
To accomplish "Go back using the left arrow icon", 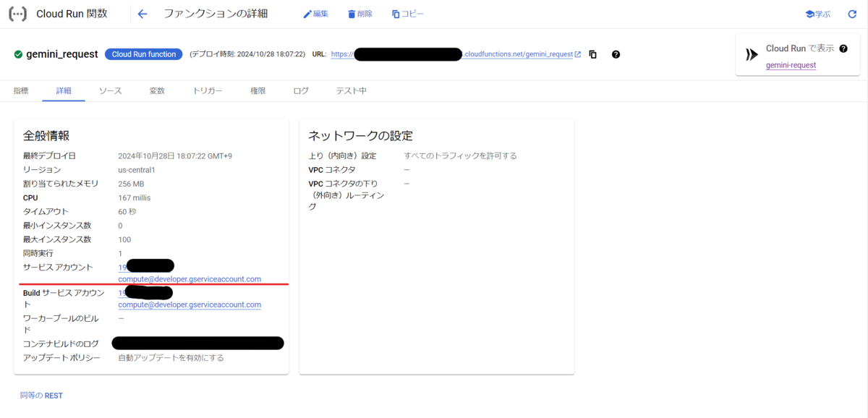I will pyautogui.click(x=142, y=14).
